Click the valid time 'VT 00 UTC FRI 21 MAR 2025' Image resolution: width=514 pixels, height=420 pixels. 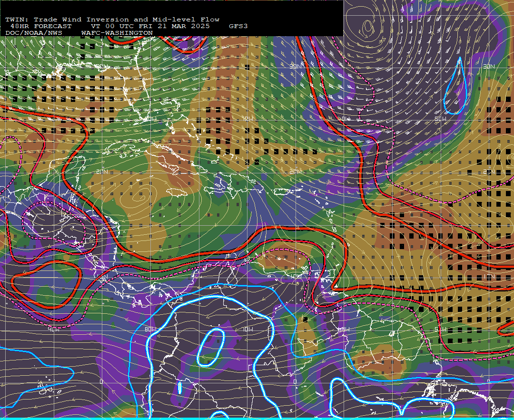(x=150, y=26)
